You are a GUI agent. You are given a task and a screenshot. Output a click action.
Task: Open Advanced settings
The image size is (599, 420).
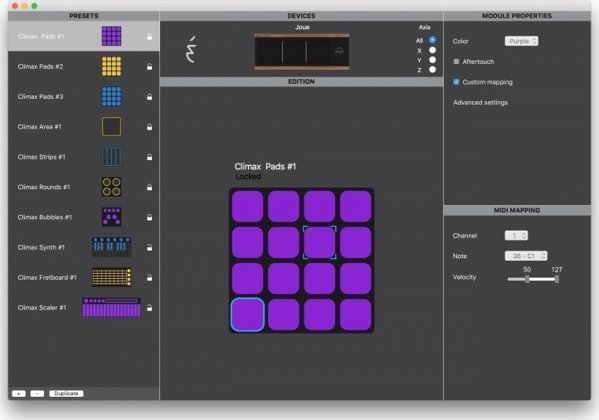coord(481,102)
